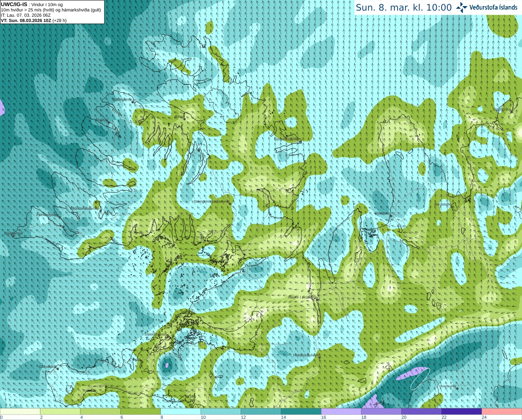This screenshot has height=420, width=522.
Task: Select the Flateyri station label
Action: pyautogui.click(x=102, y=120)
